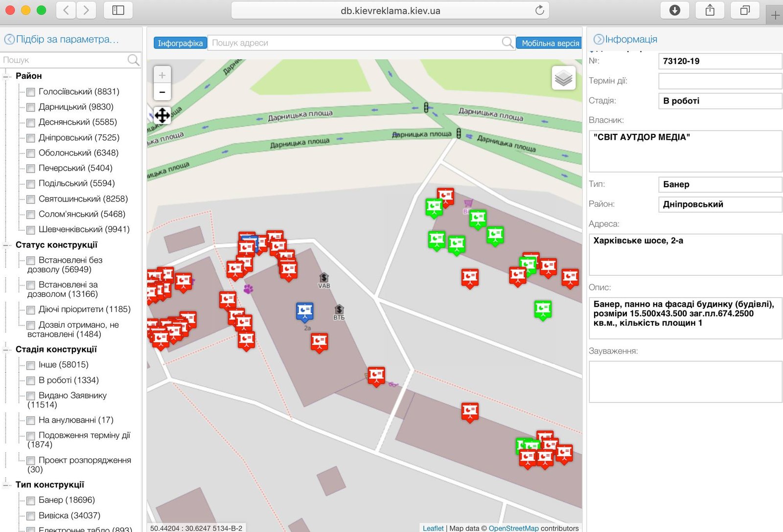783x532 pixels.
Task: Toggle Safari's sidebar button
Action: 118,10
